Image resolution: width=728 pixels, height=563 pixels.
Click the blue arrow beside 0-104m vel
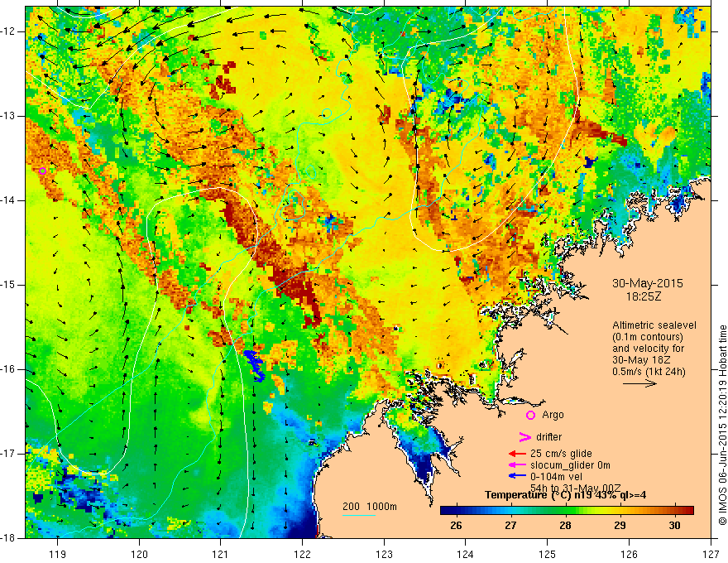517,476
